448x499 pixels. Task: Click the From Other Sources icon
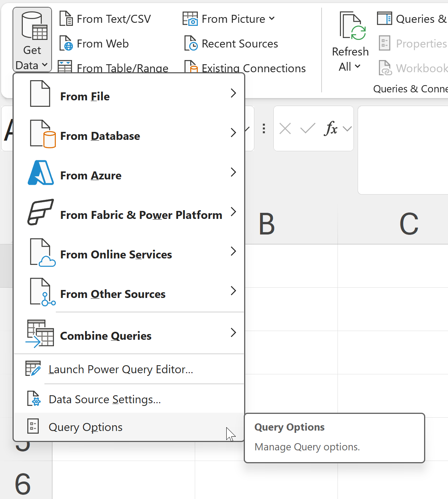(43, 292)
